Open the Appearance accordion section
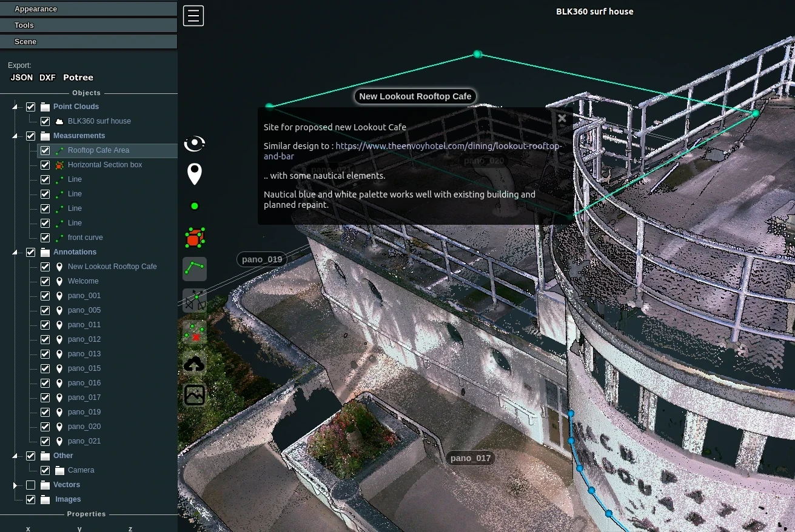This screenshot has height=532, width=795. pos(89,8)
